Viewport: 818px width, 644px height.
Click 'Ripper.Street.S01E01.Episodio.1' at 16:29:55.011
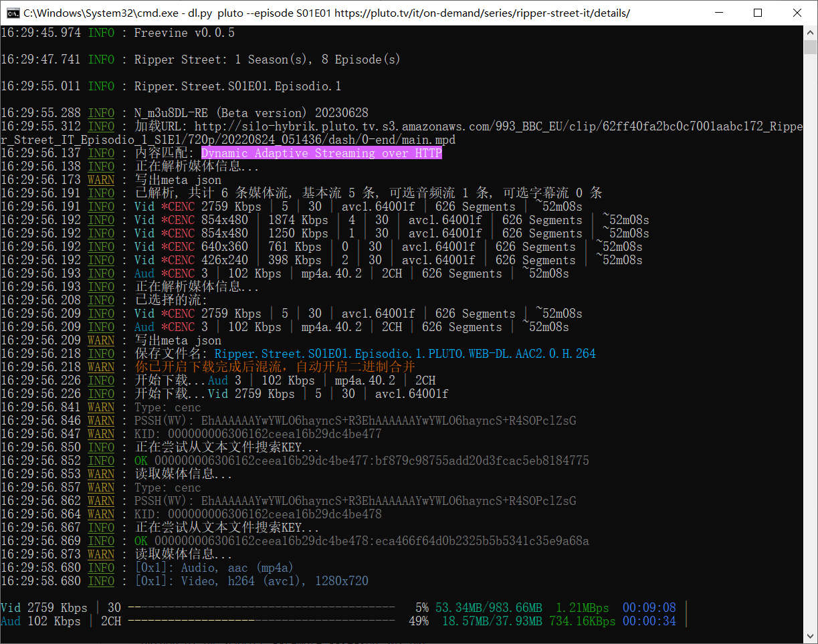[238, 86]
